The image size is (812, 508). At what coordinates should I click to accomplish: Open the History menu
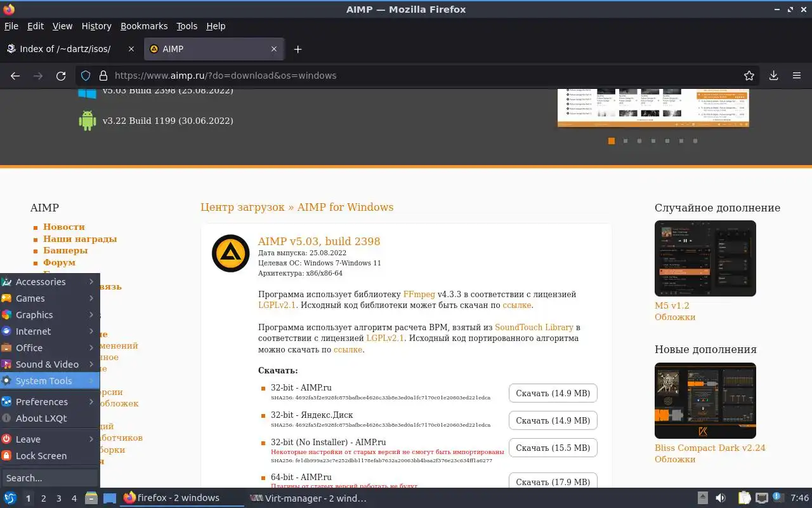(x=96, y=26)
